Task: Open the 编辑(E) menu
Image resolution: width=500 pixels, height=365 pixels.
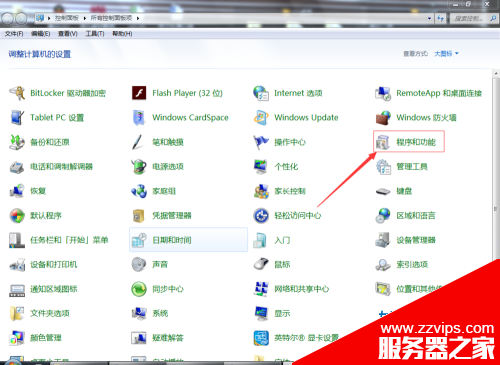Action: [40, 34]
